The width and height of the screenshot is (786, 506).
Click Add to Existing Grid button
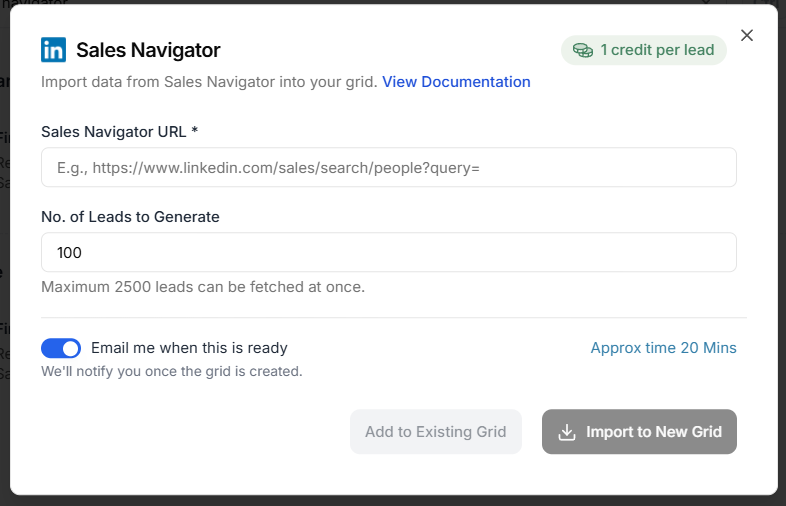click(x=436, y=432)
